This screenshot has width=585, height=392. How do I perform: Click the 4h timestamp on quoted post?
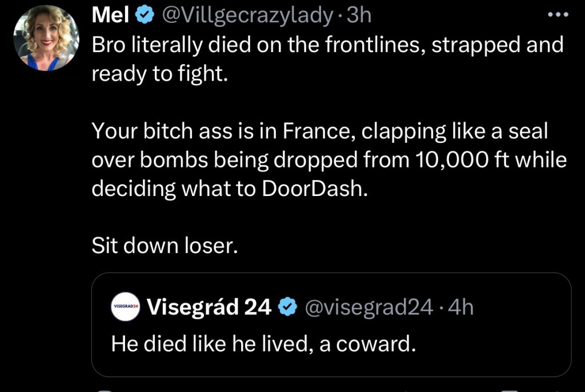point(461,307)
